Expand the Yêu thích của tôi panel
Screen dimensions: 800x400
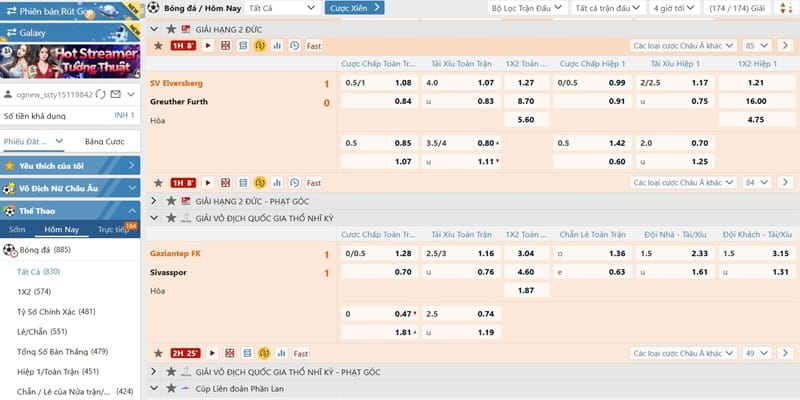[70, 165]
